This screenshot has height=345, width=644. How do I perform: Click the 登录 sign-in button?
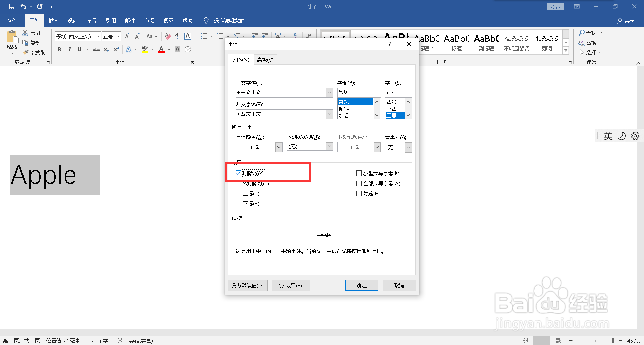click(555, 7)
